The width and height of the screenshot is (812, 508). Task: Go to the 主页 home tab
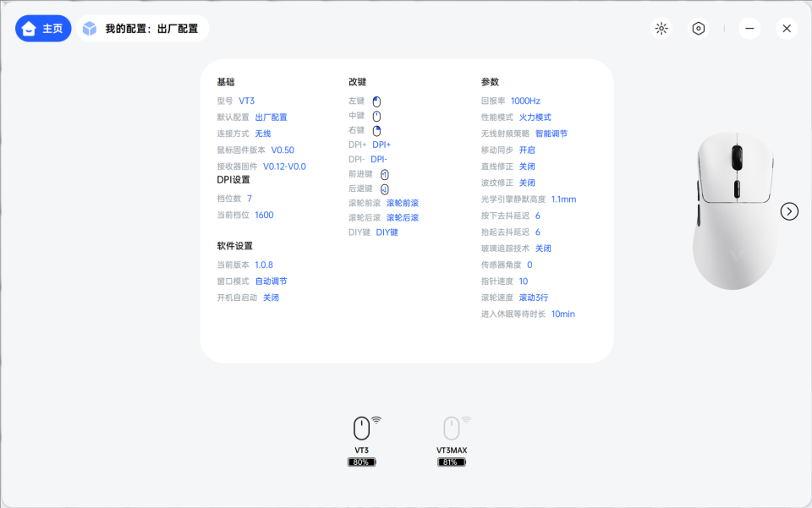tap(42, 28)
